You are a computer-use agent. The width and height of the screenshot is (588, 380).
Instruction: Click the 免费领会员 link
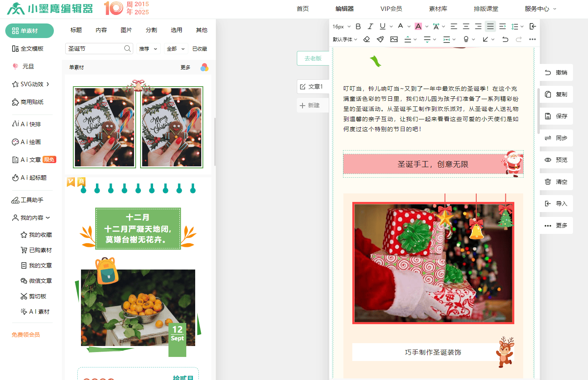26,335
